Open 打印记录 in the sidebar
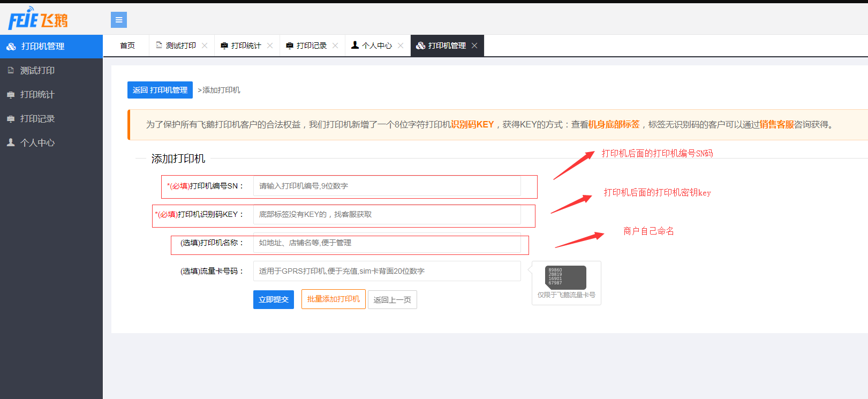 tap(51, 119)
